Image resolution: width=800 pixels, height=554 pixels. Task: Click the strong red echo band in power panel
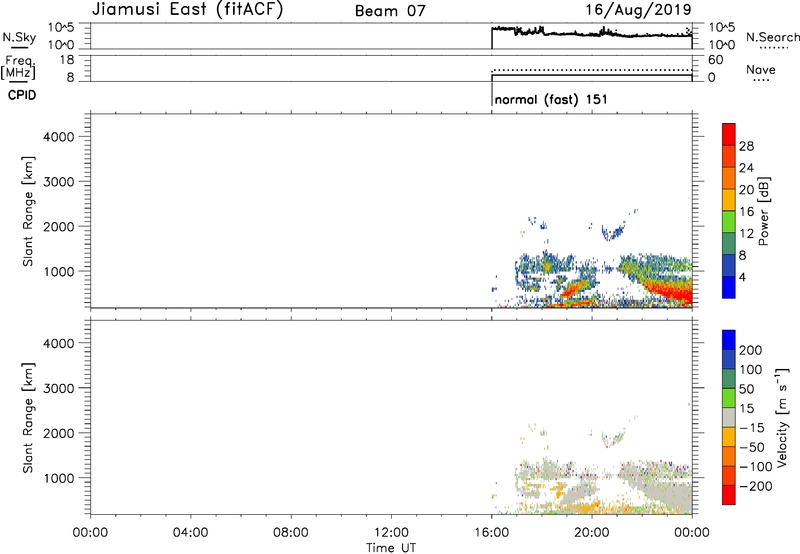(x=671, y=292)
